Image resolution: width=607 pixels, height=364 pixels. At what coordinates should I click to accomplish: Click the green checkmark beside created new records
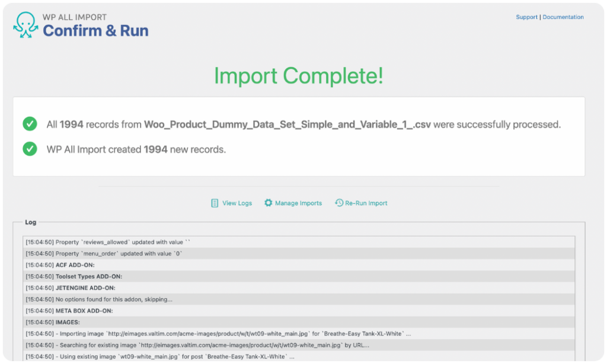coord(30,149)
